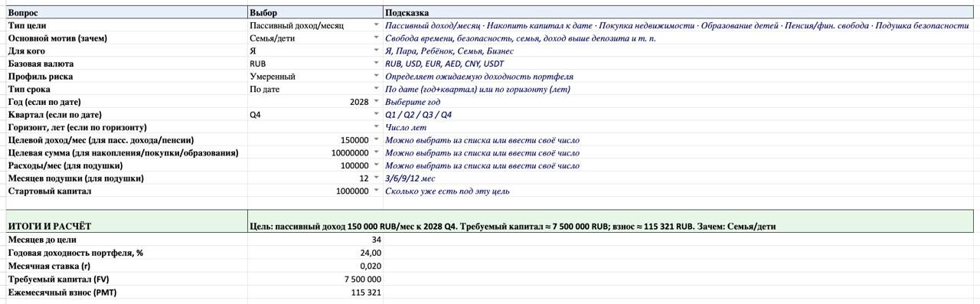Viewport: 980px width, 304px height.
Task: Open dropdown arrow for Горизонт, лет row
Action: pos(376,127)
